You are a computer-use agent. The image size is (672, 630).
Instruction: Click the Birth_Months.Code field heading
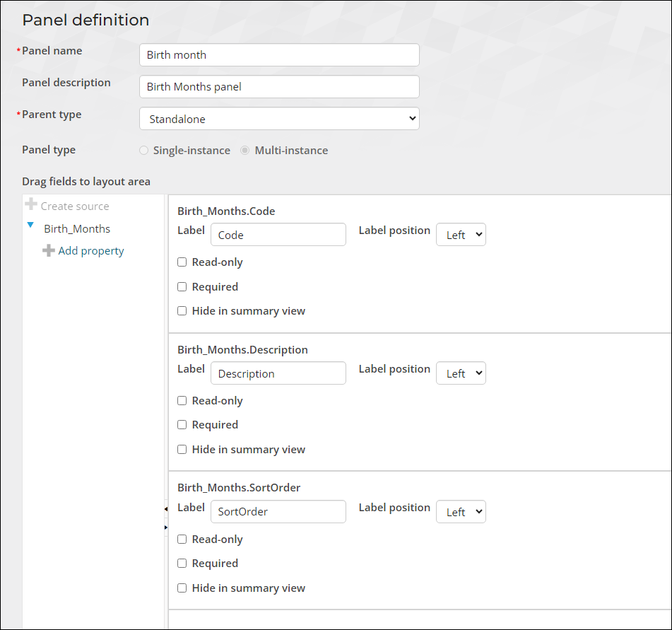(226, 211)
